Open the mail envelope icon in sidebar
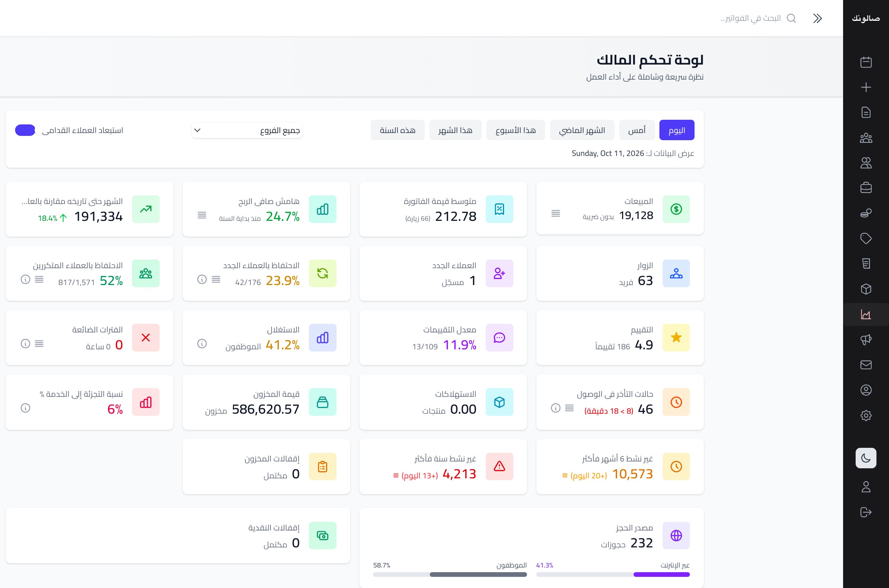 (x=866, y=365)
